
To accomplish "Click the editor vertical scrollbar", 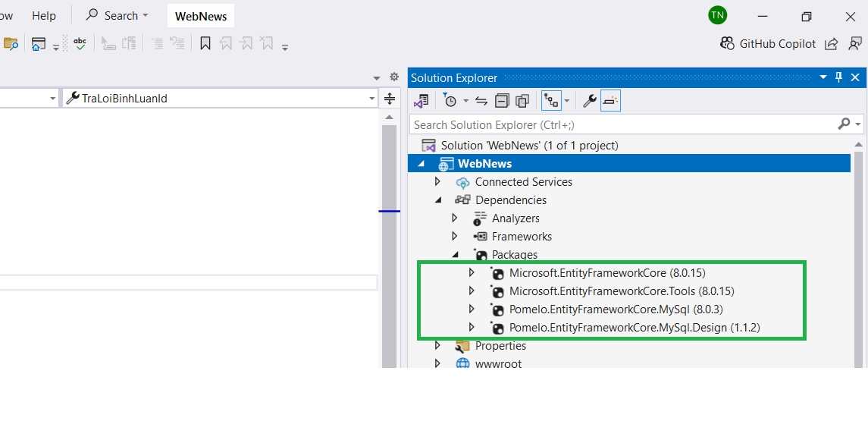I will 389,239.
